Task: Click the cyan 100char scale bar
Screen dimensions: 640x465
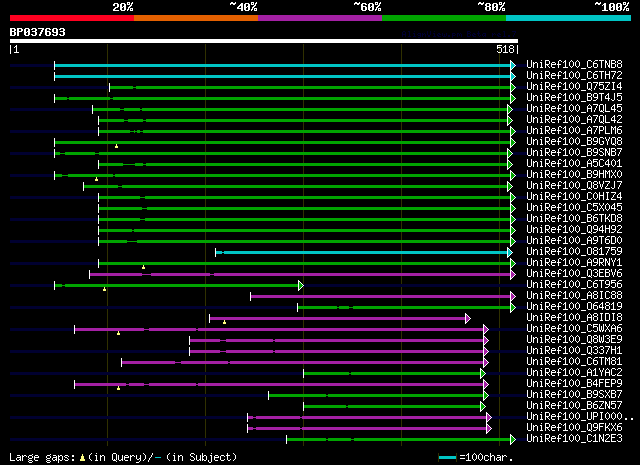Action: pyautogui.click(x=447, y=458)
